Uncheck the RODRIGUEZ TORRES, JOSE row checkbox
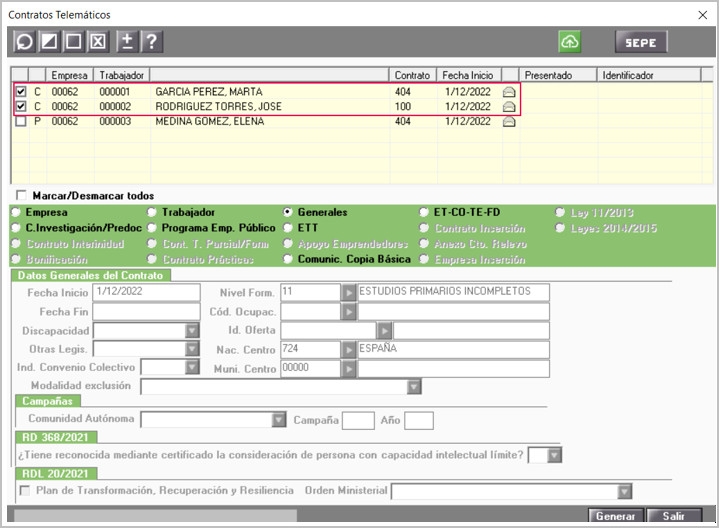The image size is (719, 528). click(21, 106)
